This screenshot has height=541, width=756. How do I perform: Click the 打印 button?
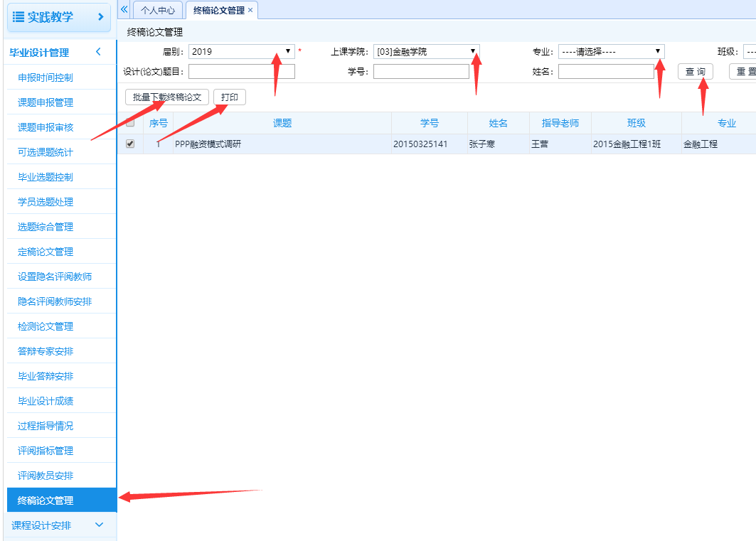229,97
